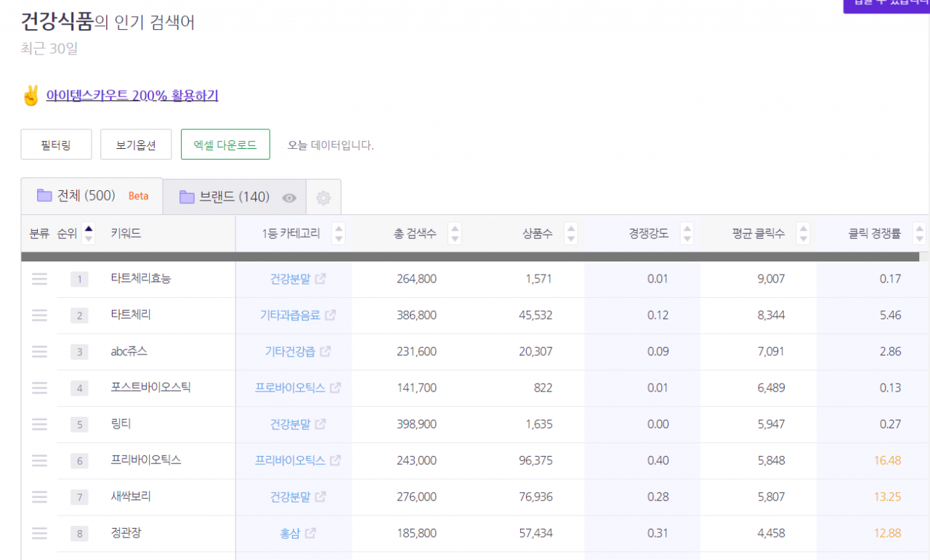Click 분류 column header
Screen dimensions: 930x560
point(39,233)
